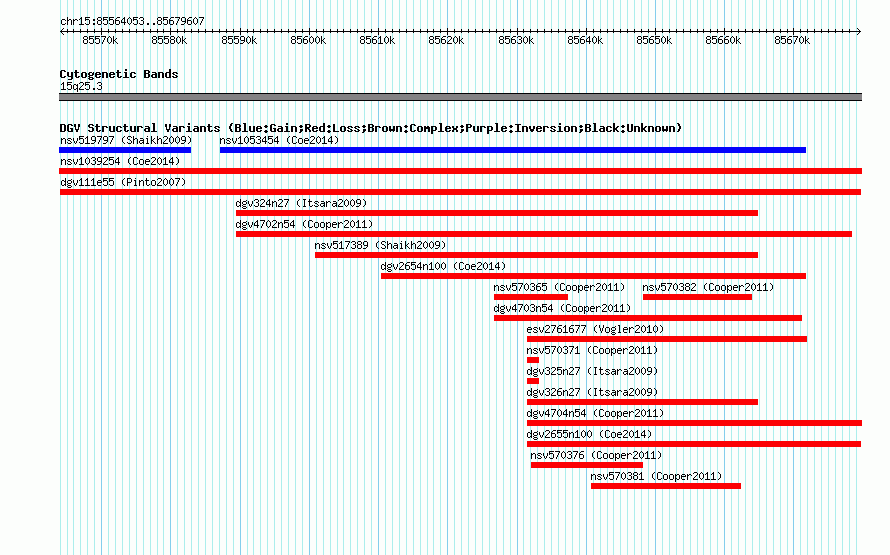Click the dgv4704n54 (Cooper2011) label
The image size is (890, 555).
pyautogui.click(x=595, y=413)
